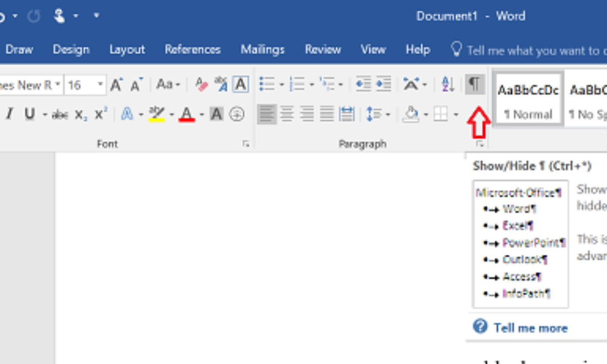Open the Font Color dropdown arrow
The height and width of the screenshot is (364, 607).
201,115
